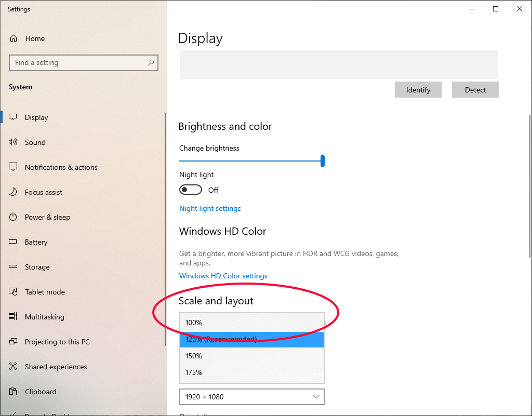Click the Identify button

[x=418, y=90]
